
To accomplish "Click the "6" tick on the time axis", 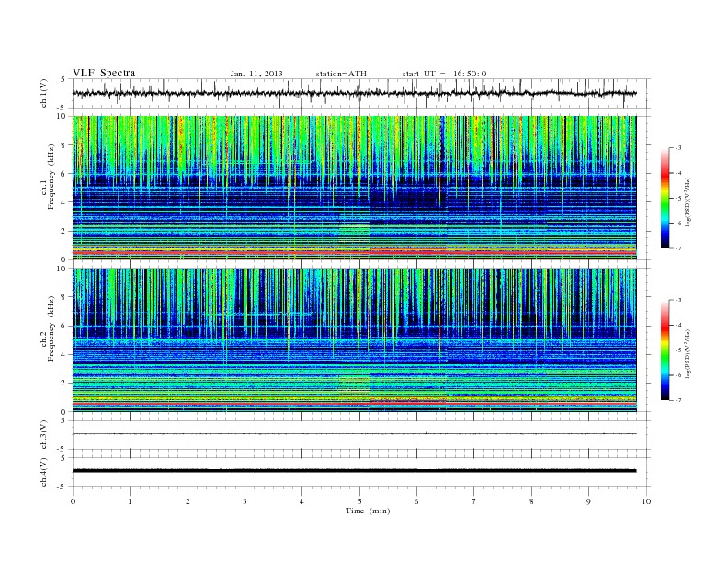I will (x=416, y=501).
